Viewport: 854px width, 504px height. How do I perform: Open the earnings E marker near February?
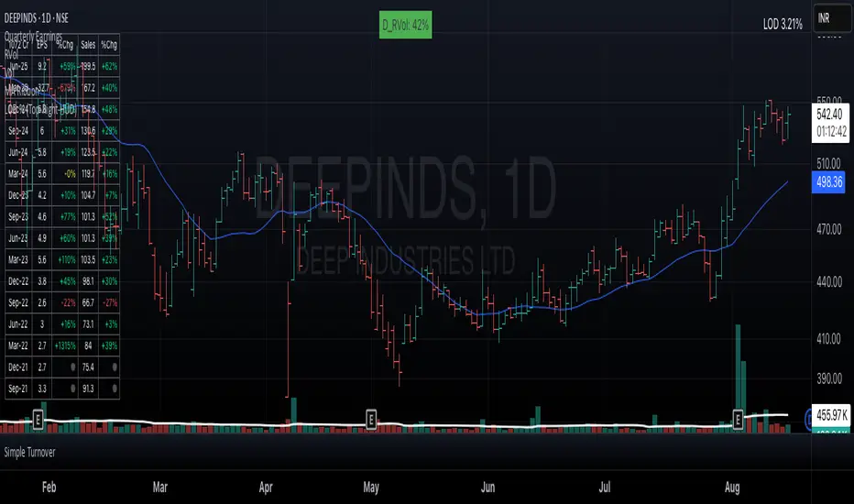click(38, 420)
